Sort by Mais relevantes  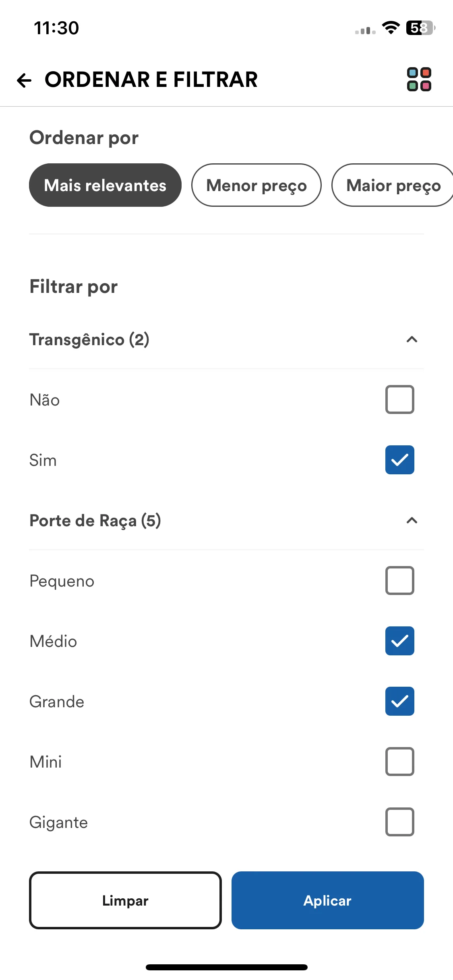coord(105,185)
